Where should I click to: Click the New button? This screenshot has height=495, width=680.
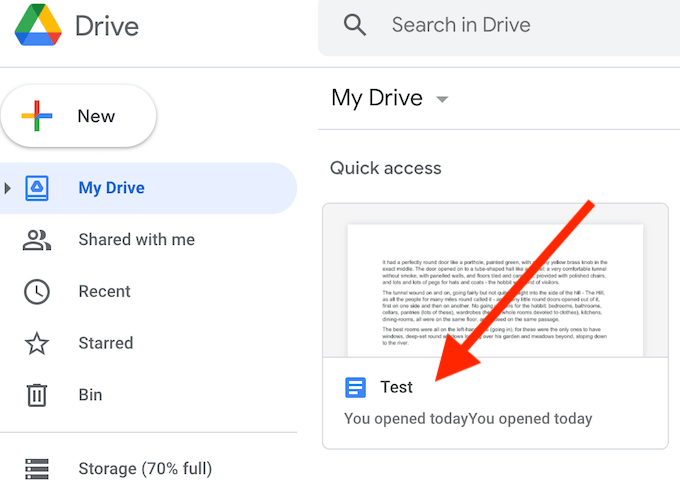click(78, 116)
